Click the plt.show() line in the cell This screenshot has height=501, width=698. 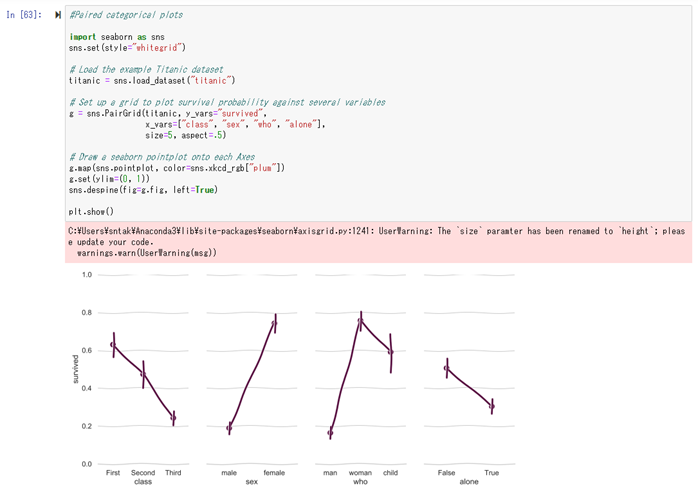click(91, 212)
